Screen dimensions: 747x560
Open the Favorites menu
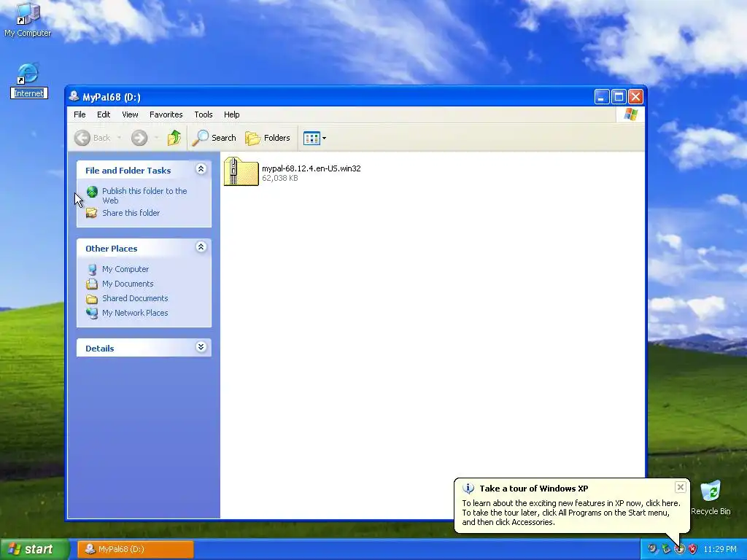tap(166, 114)
